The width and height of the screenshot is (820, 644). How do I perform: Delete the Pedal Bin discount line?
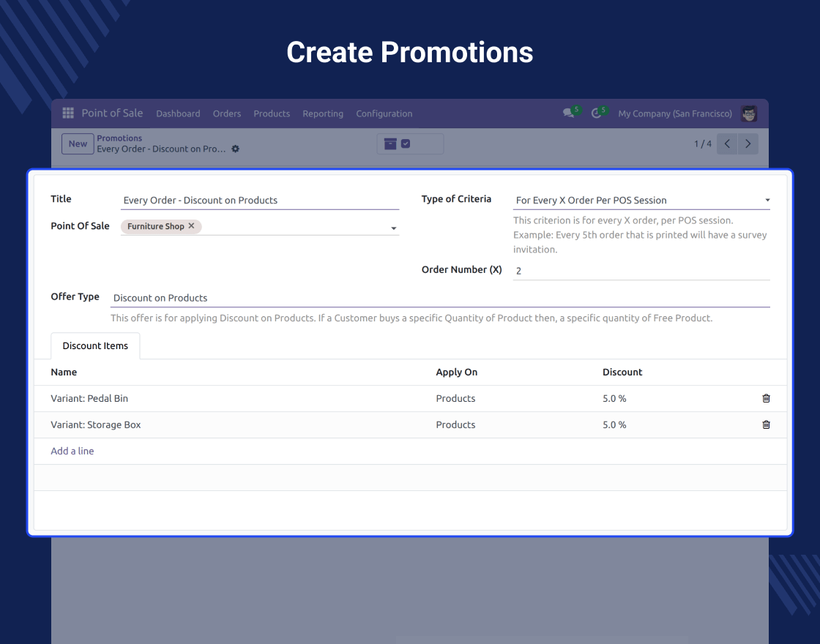pos(766,399)
